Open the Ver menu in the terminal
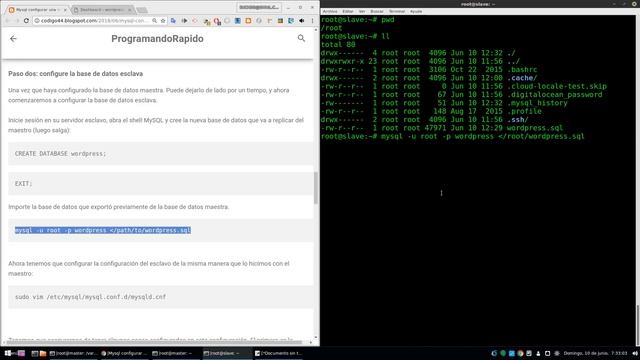Image resolution: width=640 pixels, height=360 pixels. 362,11
